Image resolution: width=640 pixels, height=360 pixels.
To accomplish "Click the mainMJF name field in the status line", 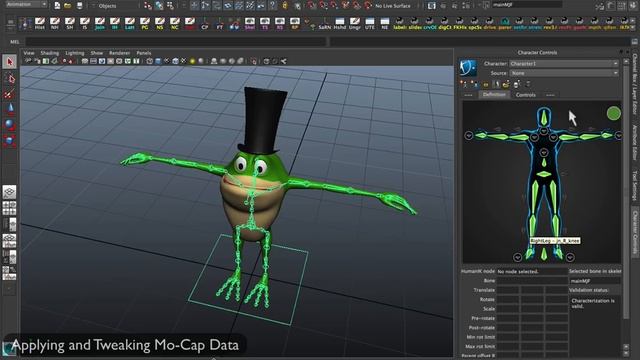I will click(x=527, y=5).
